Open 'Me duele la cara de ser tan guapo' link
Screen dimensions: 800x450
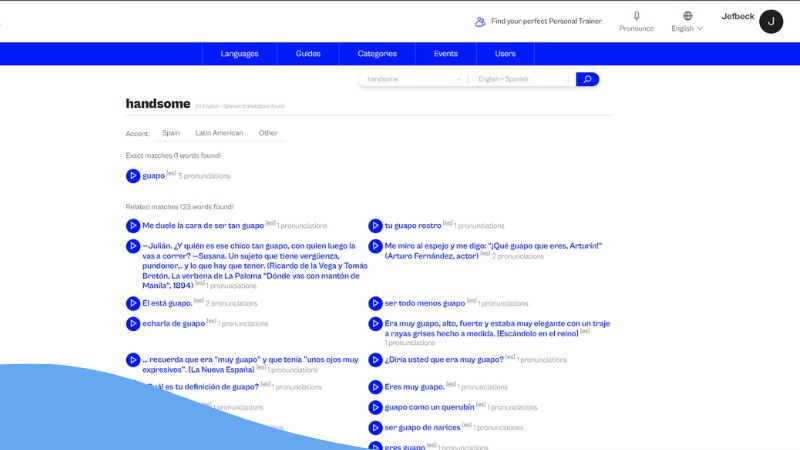(203, 226)
